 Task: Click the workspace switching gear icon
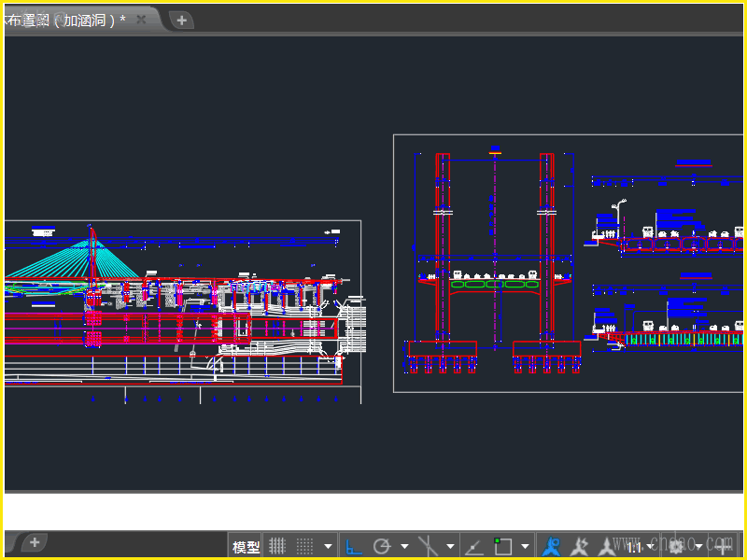tap(676, 546)
